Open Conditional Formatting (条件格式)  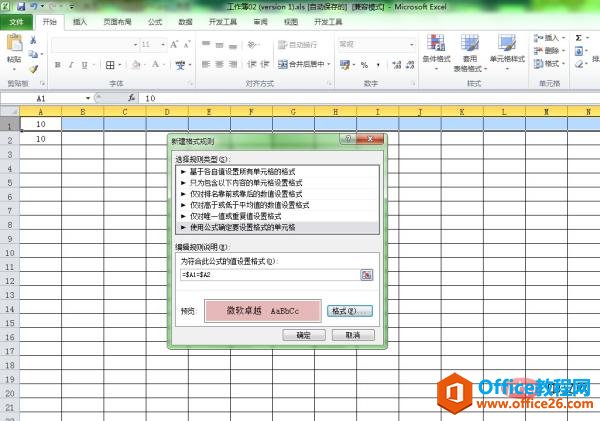tap(436, 52)
